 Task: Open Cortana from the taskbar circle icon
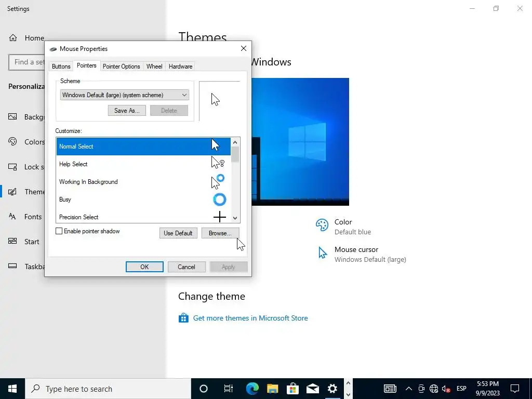(204, 389)
